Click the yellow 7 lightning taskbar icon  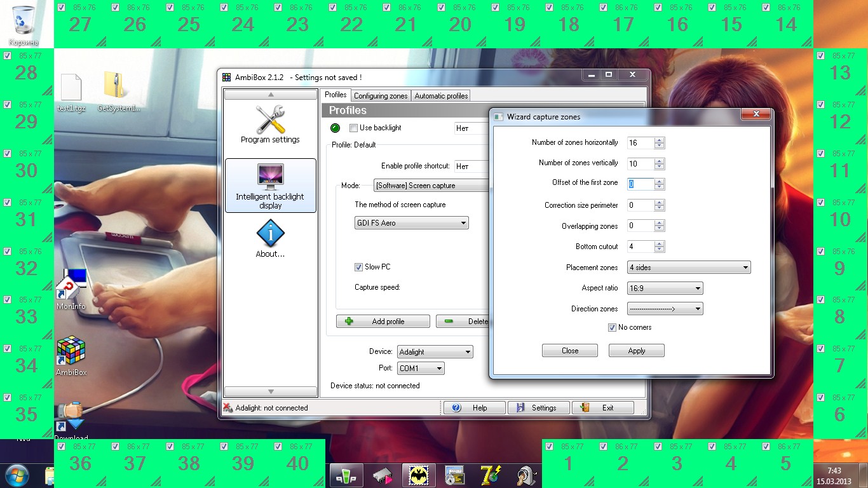491,475
